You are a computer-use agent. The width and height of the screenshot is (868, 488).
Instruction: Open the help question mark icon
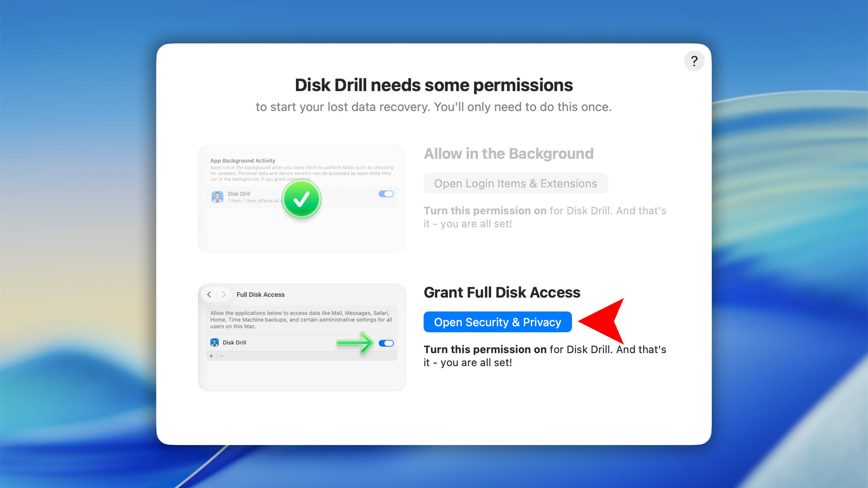coord(694,61)
